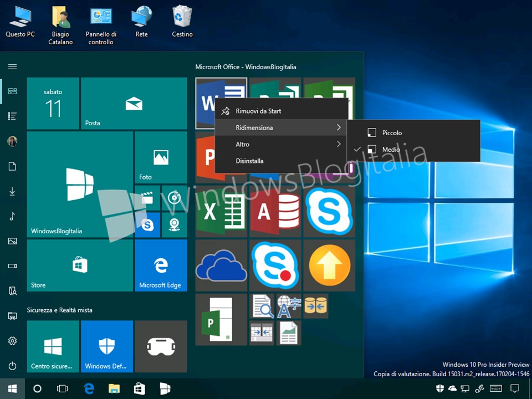Open the Word tile in Office group
Image resolution: width=532 pixels, height=399 pixels.
[x=205, y=103]
